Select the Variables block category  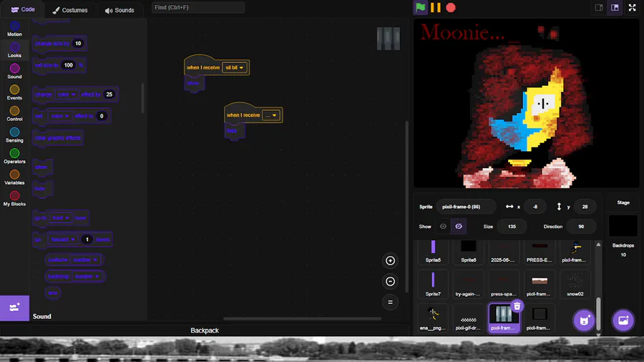pyautogui.click(x=14, y=178)
